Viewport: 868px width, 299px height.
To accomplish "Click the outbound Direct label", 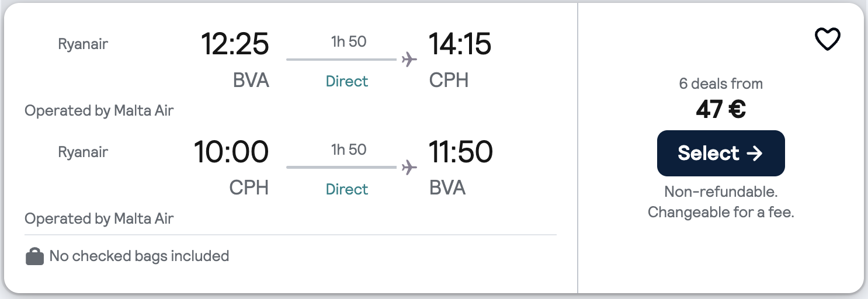I will point(347,81).
